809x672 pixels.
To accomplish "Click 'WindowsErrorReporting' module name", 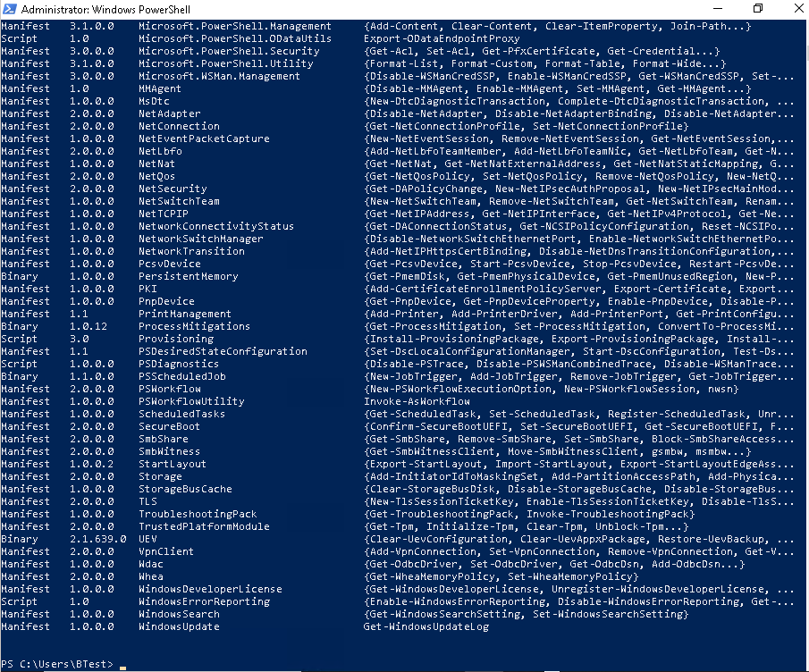I will (x=205, y=601).
